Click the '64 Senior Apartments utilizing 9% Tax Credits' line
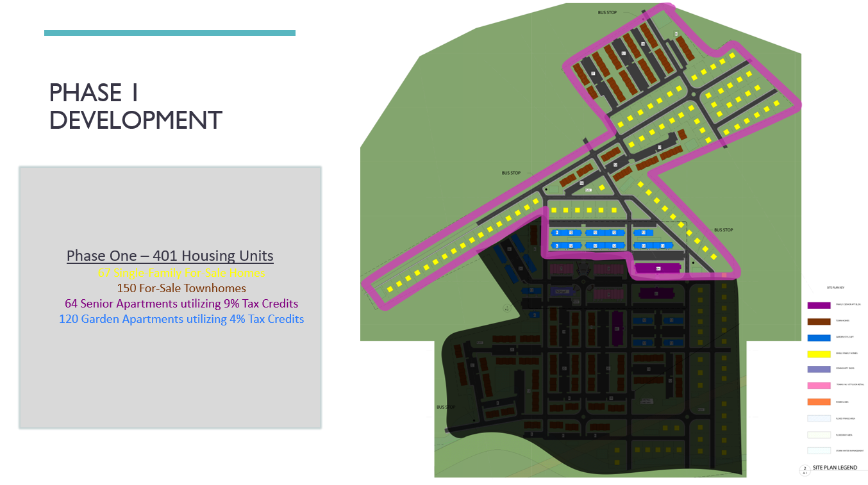This screenshot has width=868, height=485. pyautogui.click(x=181, y=304)
